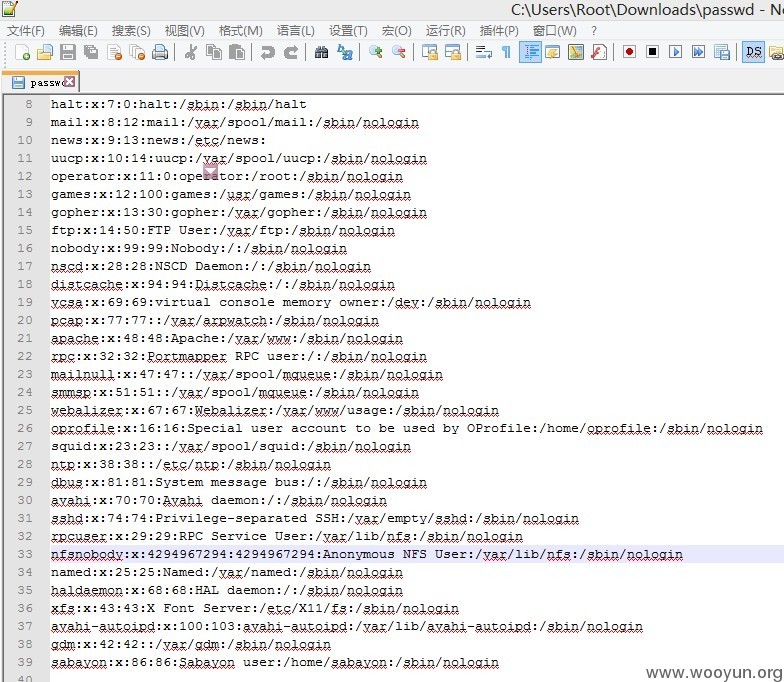Open the 宏(O) menu
784x682 pixels.
[396, 31]
